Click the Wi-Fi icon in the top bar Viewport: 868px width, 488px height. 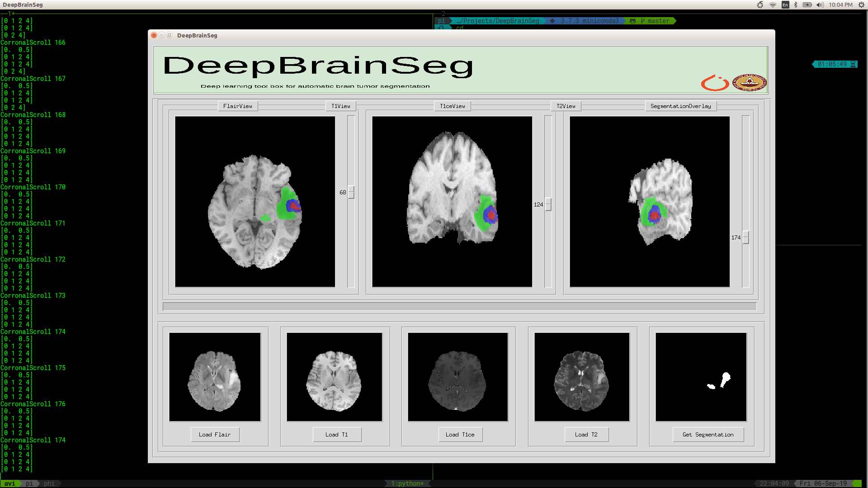tap(773, 5)
